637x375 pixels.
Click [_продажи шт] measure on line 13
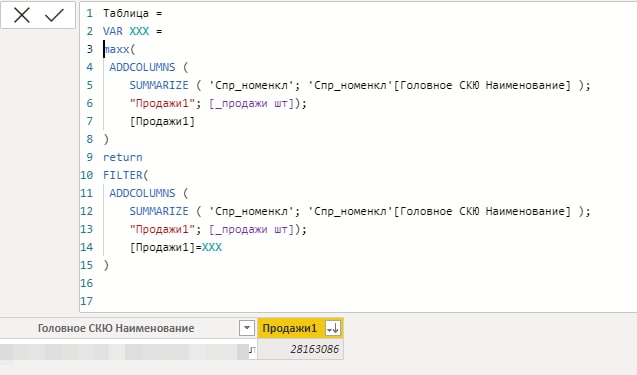[251, 229]
